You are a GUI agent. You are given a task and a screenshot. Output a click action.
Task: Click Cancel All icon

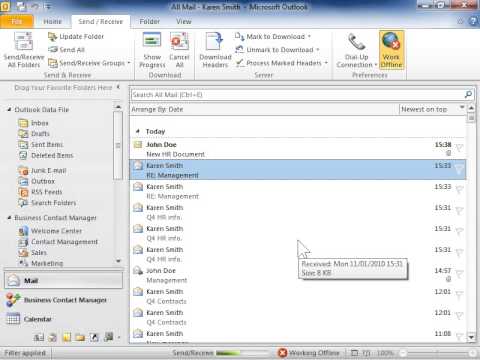pos(179,41)
